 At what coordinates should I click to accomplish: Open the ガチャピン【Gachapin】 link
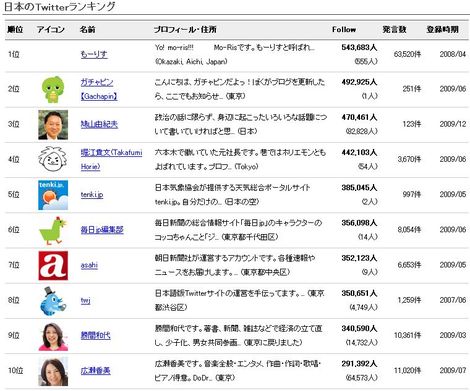(99, 89)
